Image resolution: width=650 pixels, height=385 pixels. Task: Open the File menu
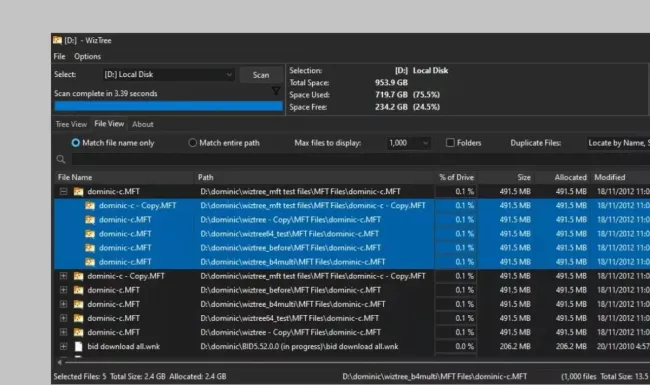[59, 56]
